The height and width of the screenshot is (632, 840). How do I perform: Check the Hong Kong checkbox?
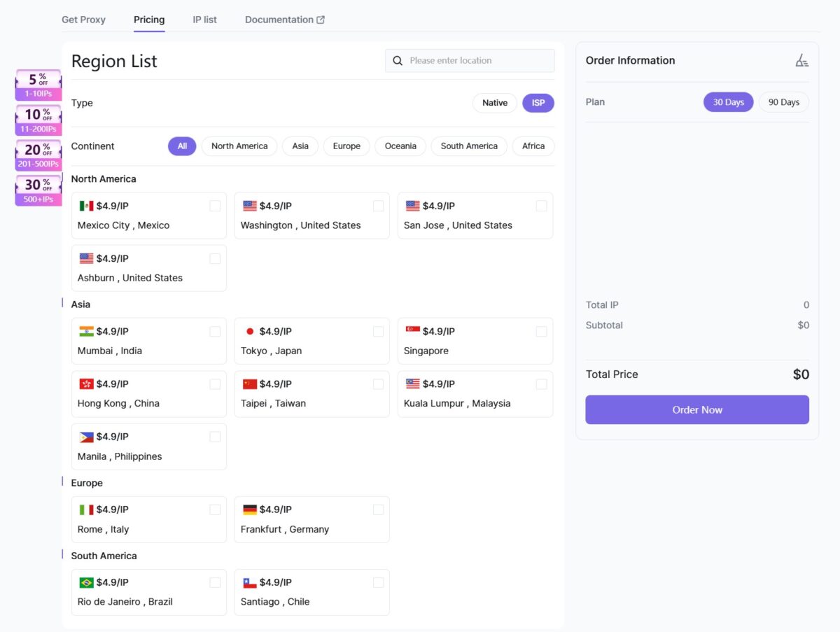[215, 384]
